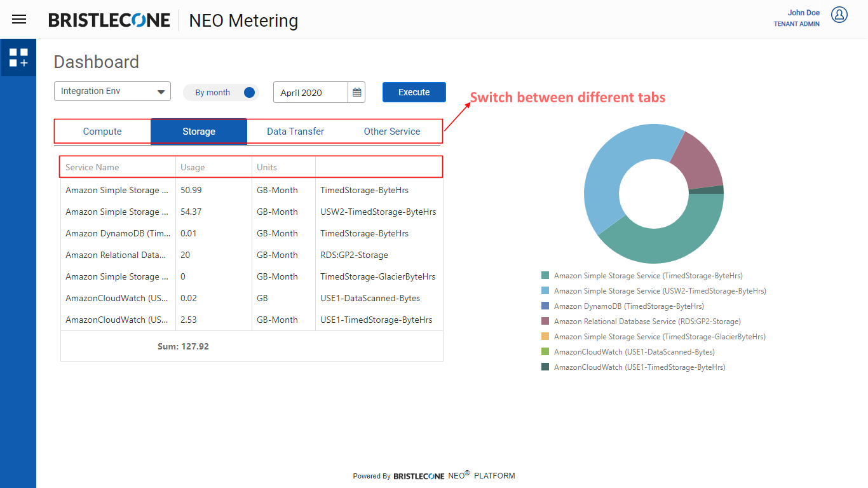Click the Units column header

point(267,167)
